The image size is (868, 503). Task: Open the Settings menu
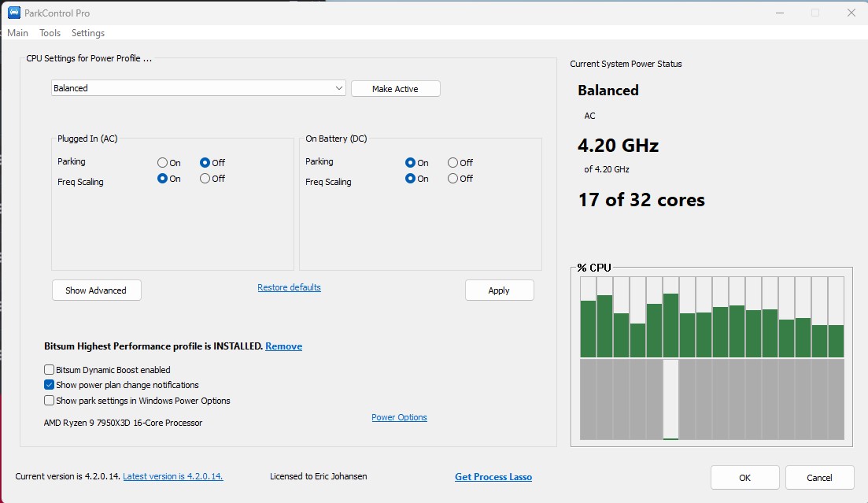coord(88,33)
